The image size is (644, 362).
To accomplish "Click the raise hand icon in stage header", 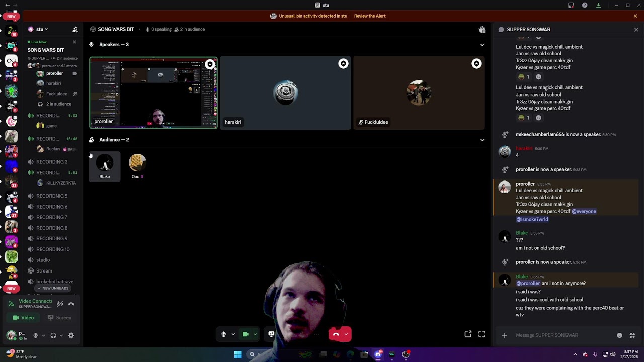I will pyautogui.click(x=481, y=29).
